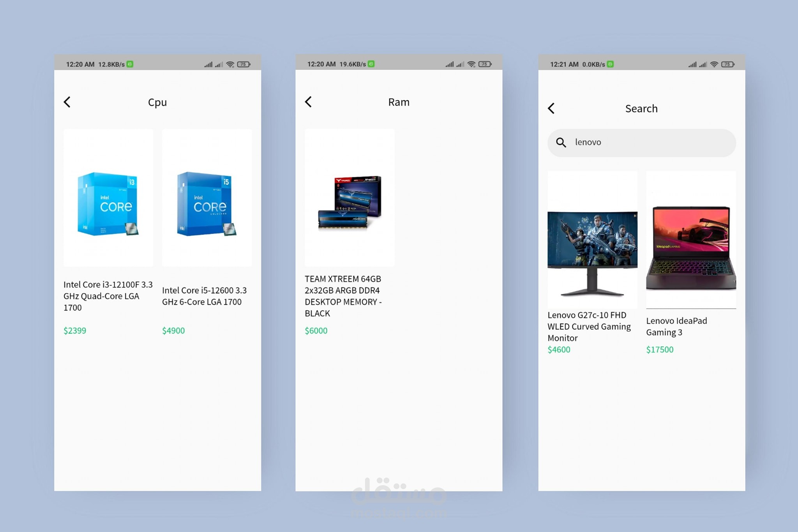This screenshot has height=532, width=798.
Task: Tap Wi-Fi icon in Cpu screen status bar
Action: coord(230,64)
